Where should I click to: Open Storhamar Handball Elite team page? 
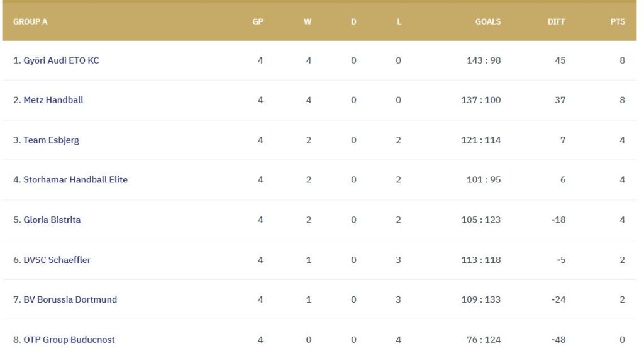point(75,180)
